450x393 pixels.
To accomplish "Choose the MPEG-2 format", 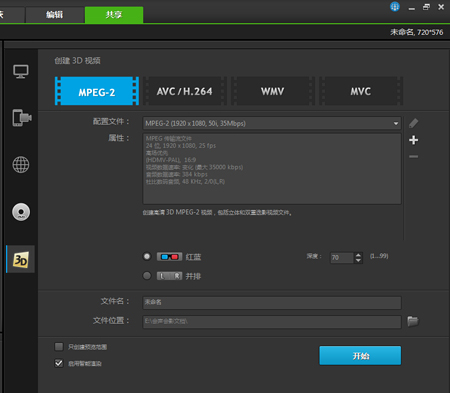I will coord(97,91).
